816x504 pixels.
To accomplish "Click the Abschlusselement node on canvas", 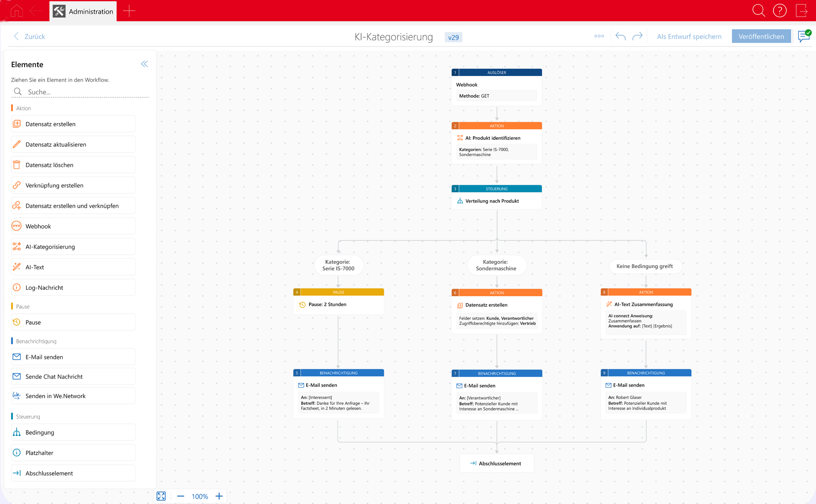I will coord(496,463).
